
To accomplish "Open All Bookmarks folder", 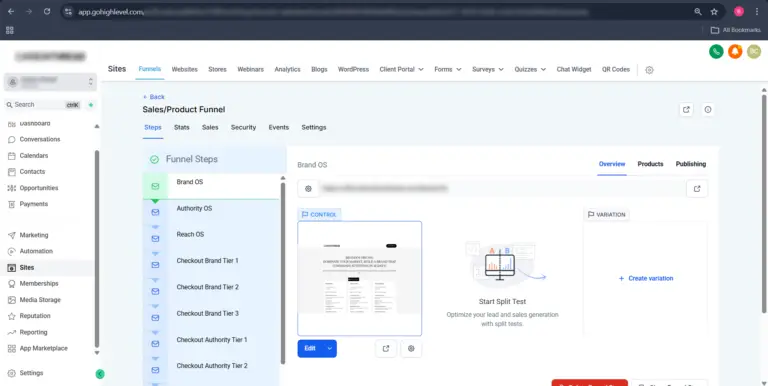I will click(736, 30).
